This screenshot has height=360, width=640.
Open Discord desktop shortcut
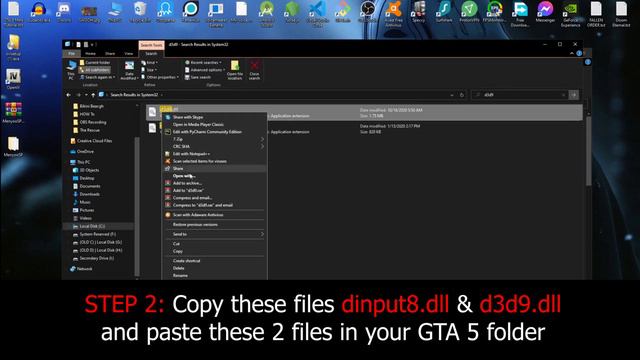(x=64, y=12)
